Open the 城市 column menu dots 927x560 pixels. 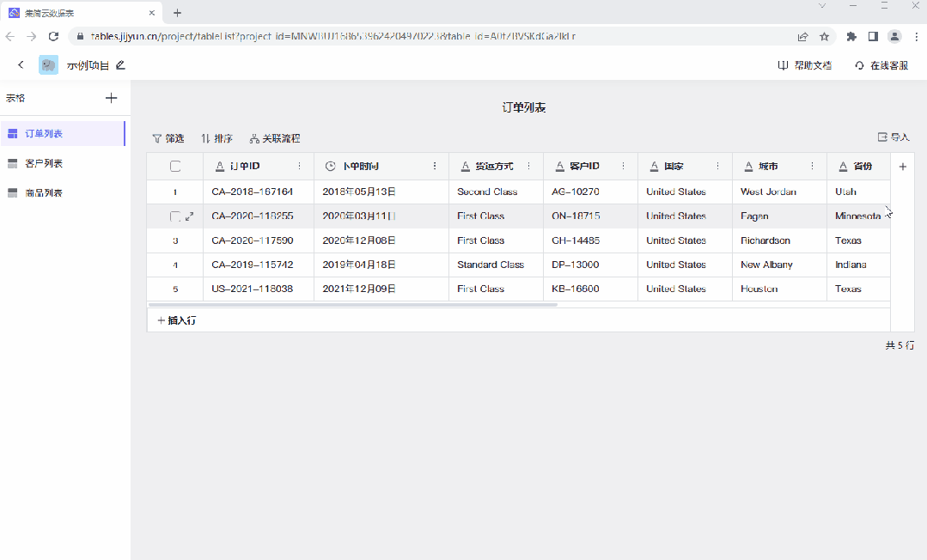[x=813, y=166]
